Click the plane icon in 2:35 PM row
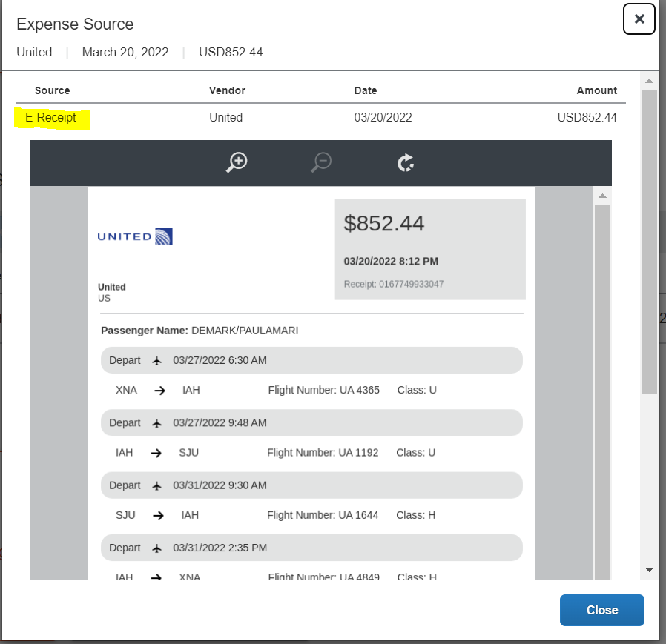 (156, 548)
